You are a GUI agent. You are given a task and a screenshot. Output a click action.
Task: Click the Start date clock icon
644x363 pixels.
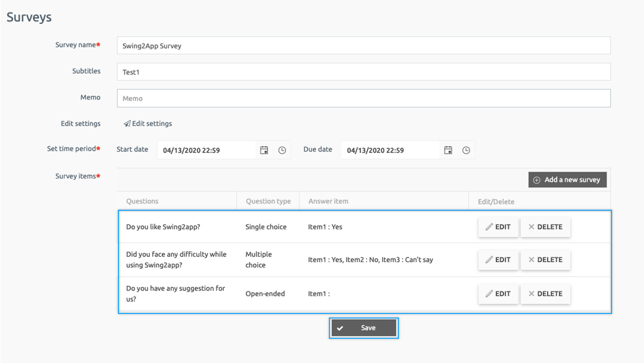(282, 150)
